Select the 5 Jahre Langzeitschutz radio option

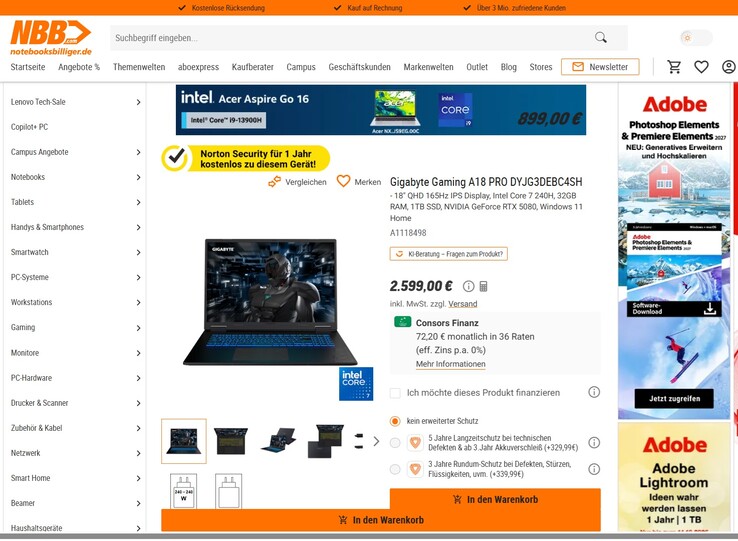[395, 443]
